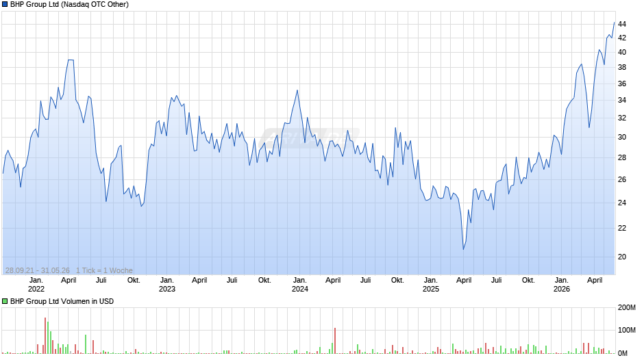The height and width of the screenshot is (360, 644).
Task: Click the 'BHP Group Ltd (Nasdaq OTC Other)' title
Action: (69, 5)
